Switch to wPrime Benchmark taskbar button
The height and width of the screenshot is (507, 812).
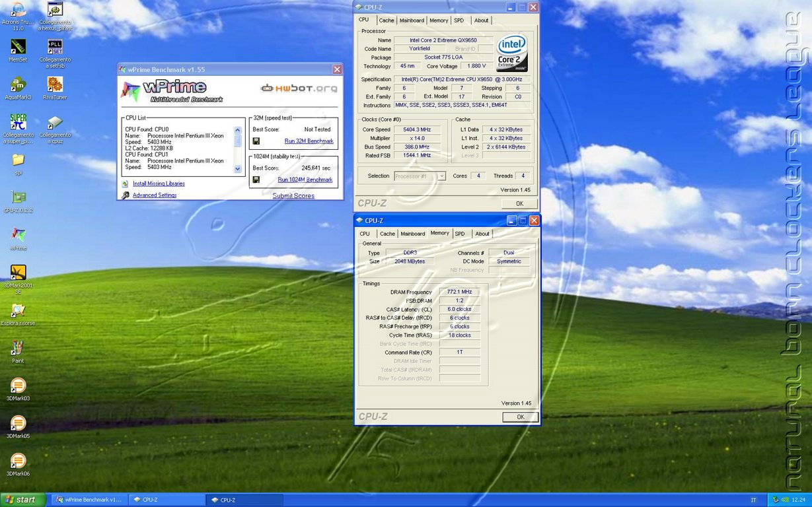pyautogui.click(x=89, y=500)
